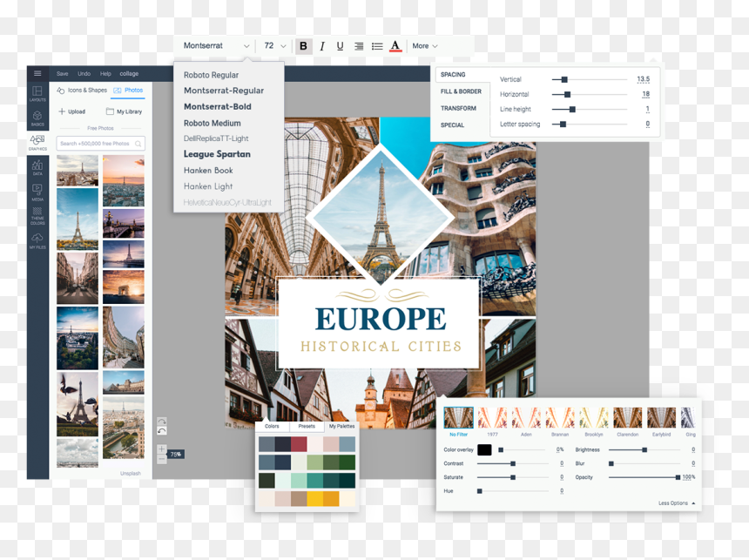This screenshot has width=749, height=560.
Task: Select League Spartan font
Action: tap(217, 154)
